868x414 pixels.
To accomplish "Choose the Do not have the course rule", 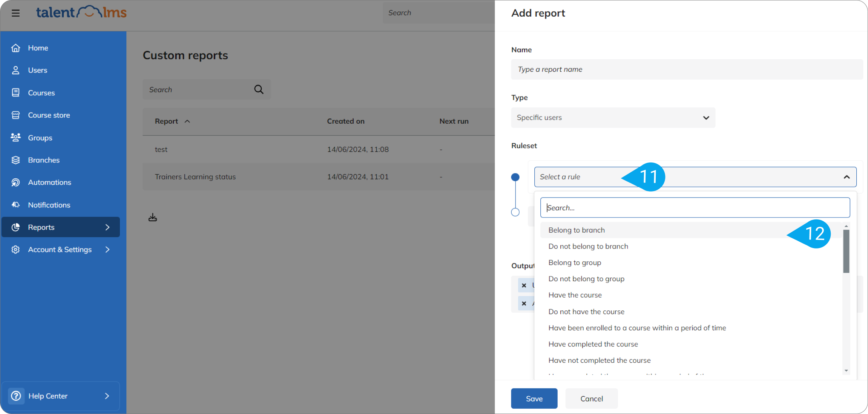I will pos(691,311).
